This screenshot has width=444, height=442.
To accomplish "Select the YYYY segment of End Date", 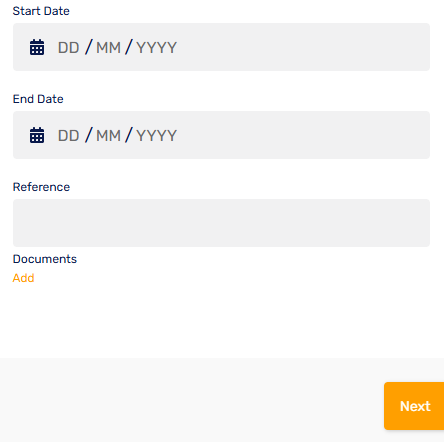I will tap(156, 135).
